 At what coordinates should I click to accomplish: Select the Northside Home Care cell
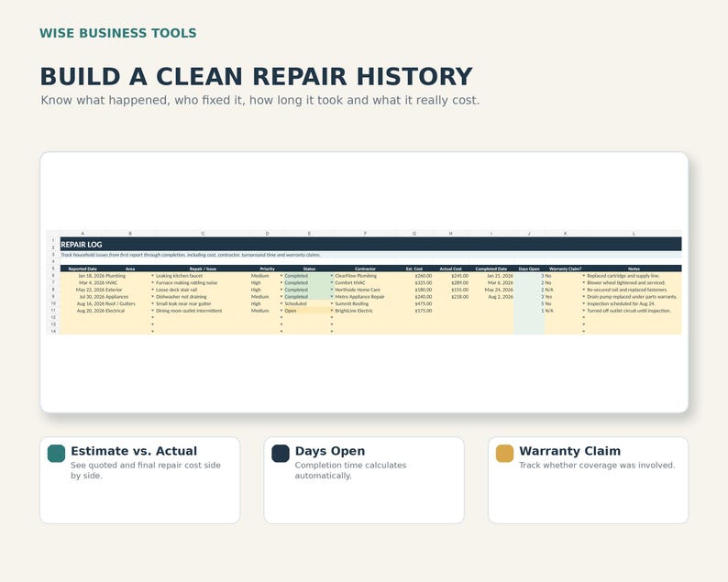(366, 290)
